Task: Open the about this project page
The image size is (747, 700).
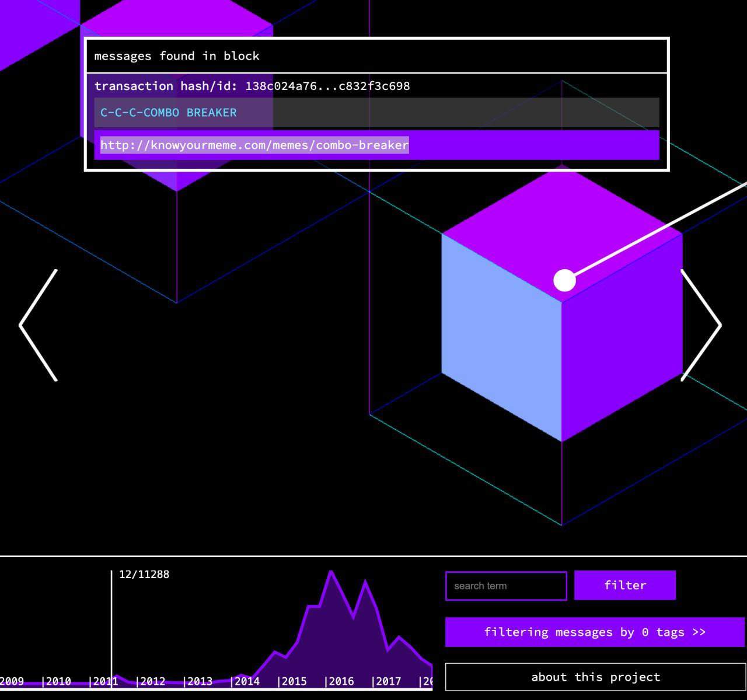Action: point(595,677)
